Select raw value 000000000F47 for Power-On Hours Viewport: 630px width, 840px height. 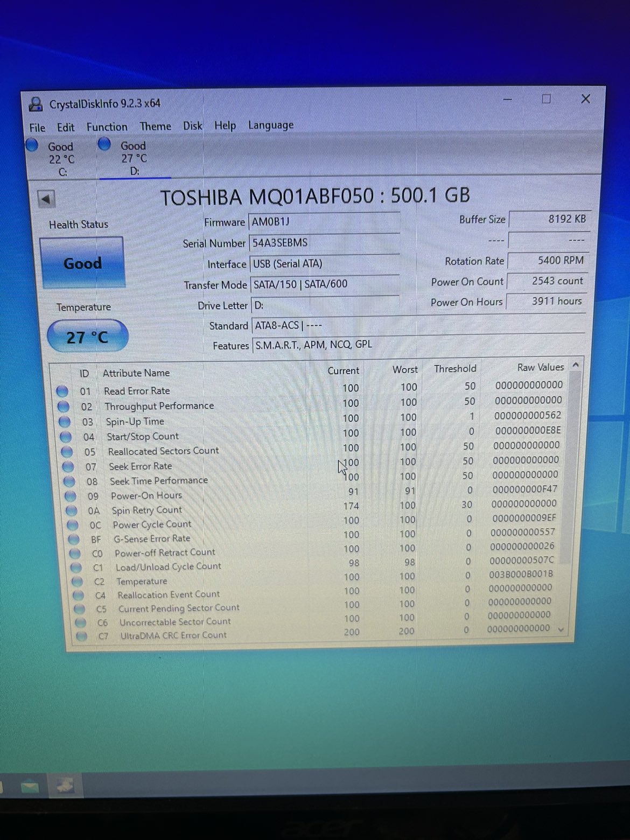point(525,489)
